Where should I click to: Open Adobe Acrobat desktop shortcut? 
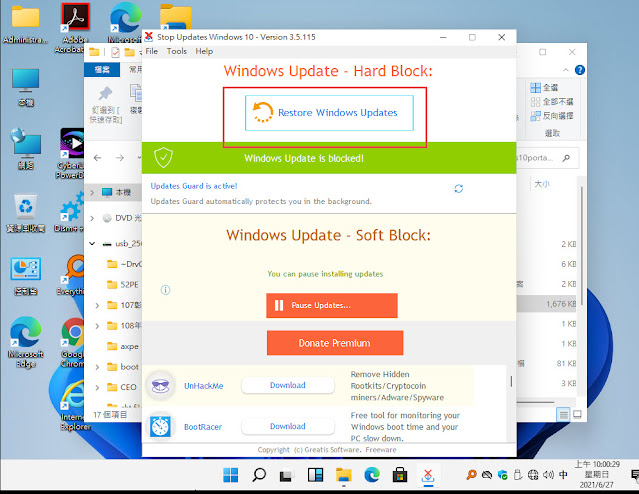(x=75, y=28)
